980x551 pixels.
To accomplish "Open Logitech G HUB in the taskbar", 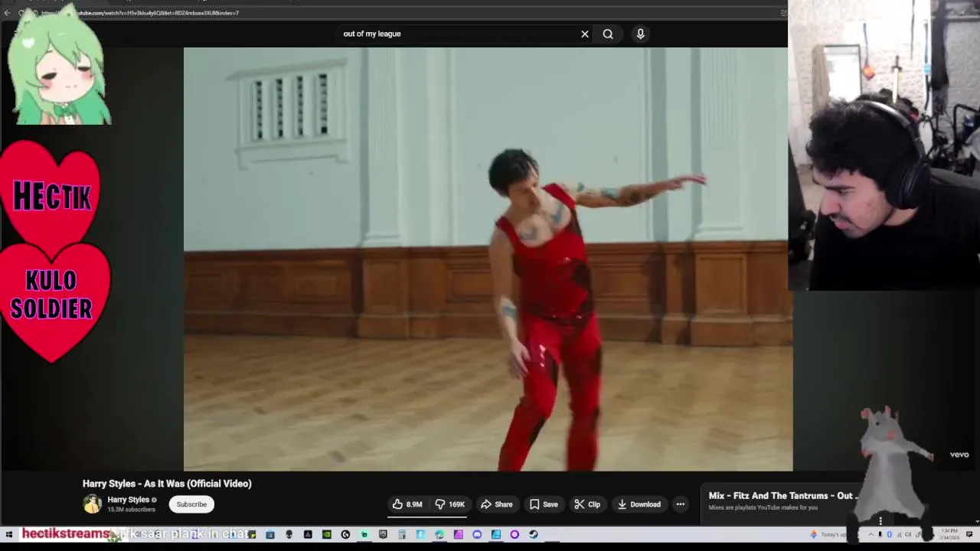I will (x=345, y=534).
